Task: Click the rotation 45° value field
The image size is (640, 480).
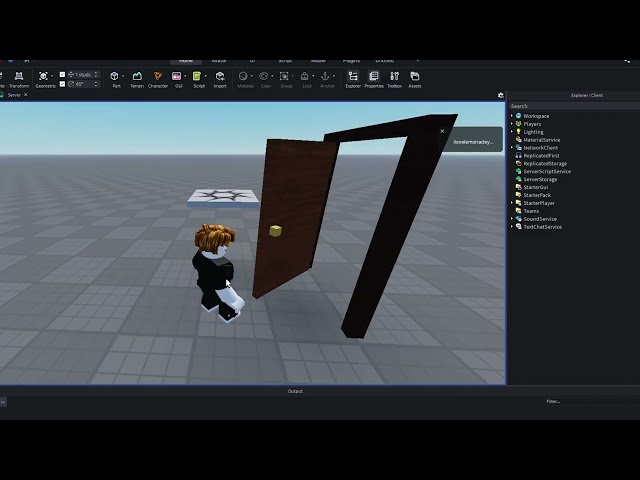Action: [83, 84]
